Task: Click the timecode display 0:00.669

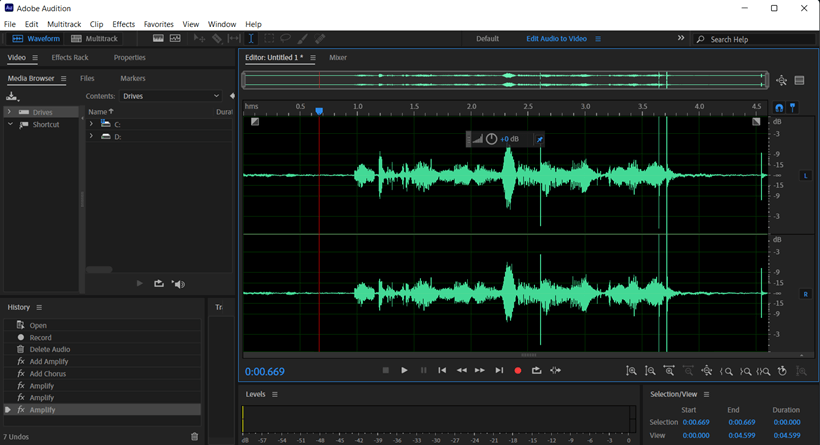Action: pyautogui.click(x=265, y=372)
